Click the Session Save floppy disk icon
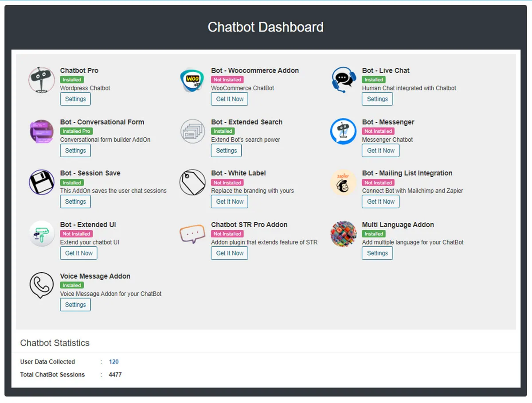532x403 pixels. 42,182
